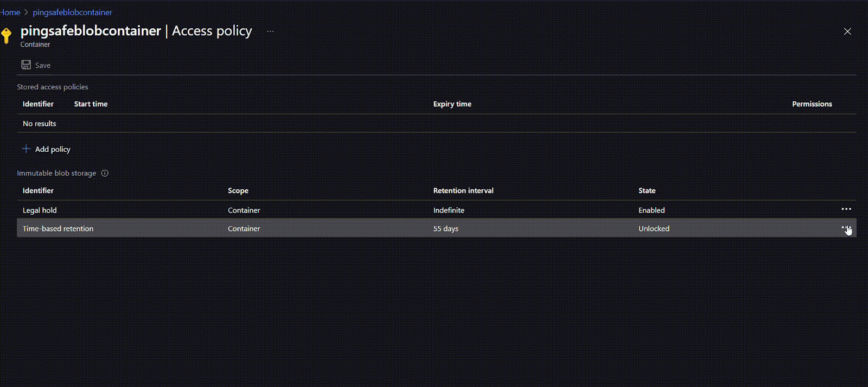Click the Save floppy disk icon

26,65
